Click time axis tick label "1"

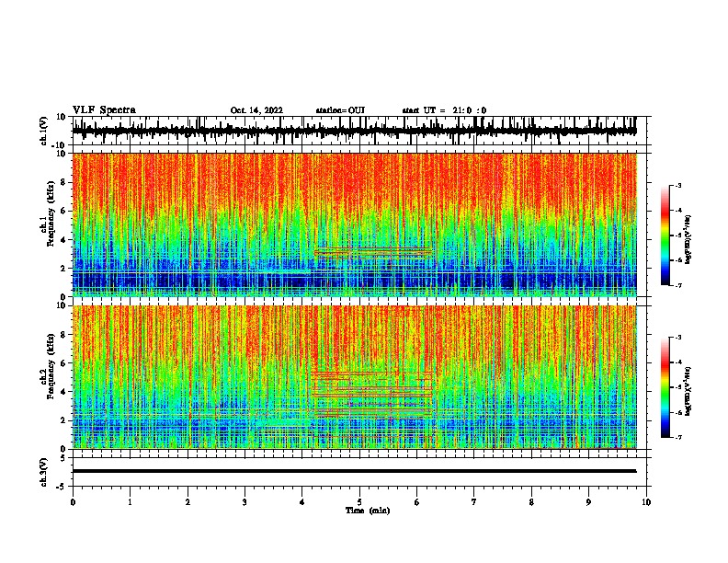pyautogui.click(x=130, y=502)
